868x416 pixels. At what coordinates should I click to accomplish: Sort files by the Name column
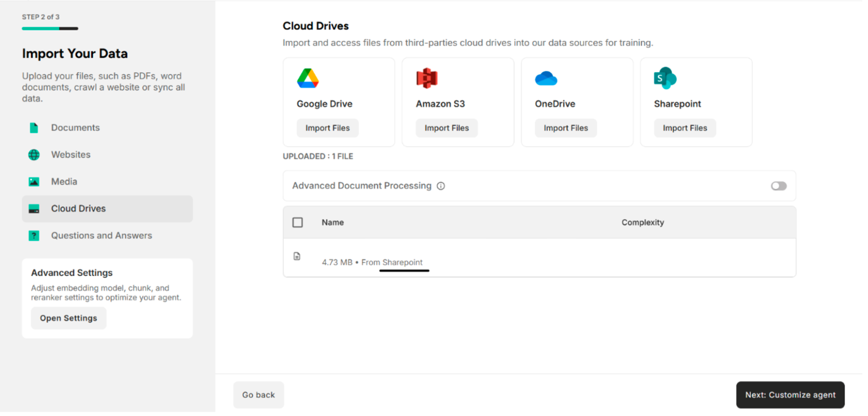point(332,222)
